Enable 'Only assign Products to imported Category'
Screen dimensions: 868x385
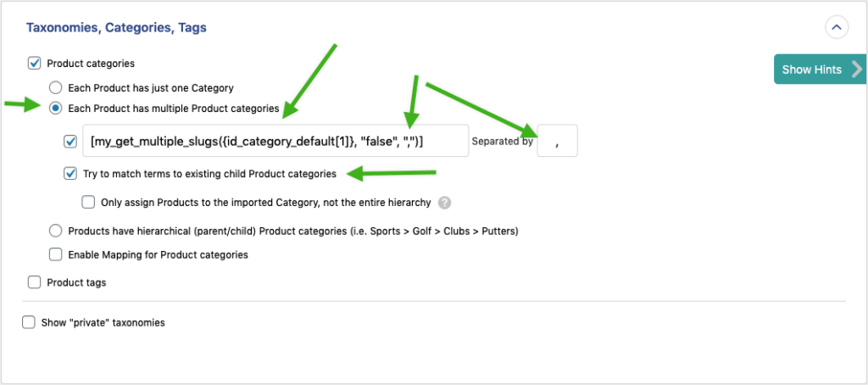[x=88, y=203]
